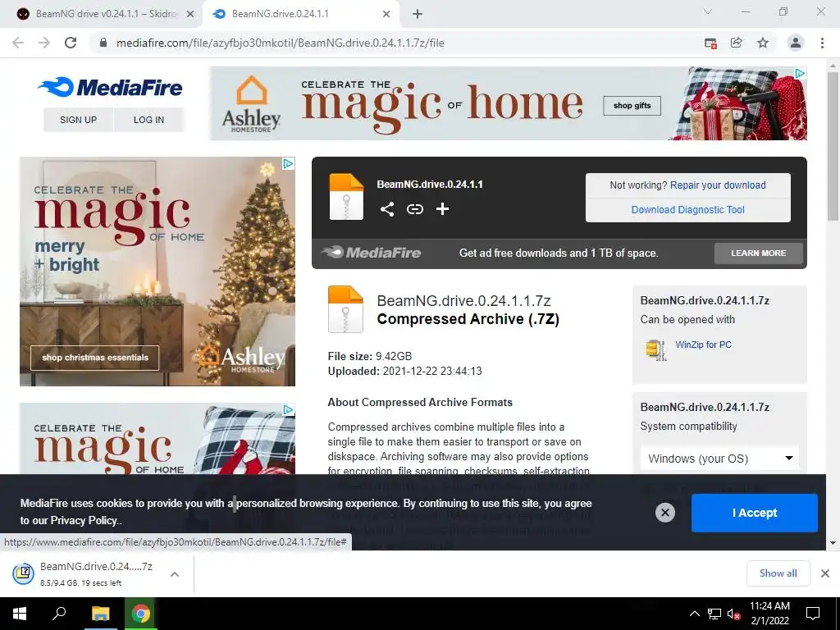Click the copy link icon under the file name
This screenshot has width=840, height=630.
pyautogui.click(x=414, y=209)
